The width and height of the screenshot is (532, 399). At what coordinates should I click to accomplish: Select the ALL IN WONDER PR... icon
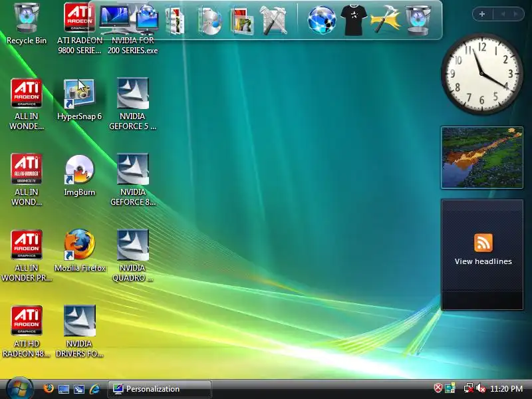[27, 256]
